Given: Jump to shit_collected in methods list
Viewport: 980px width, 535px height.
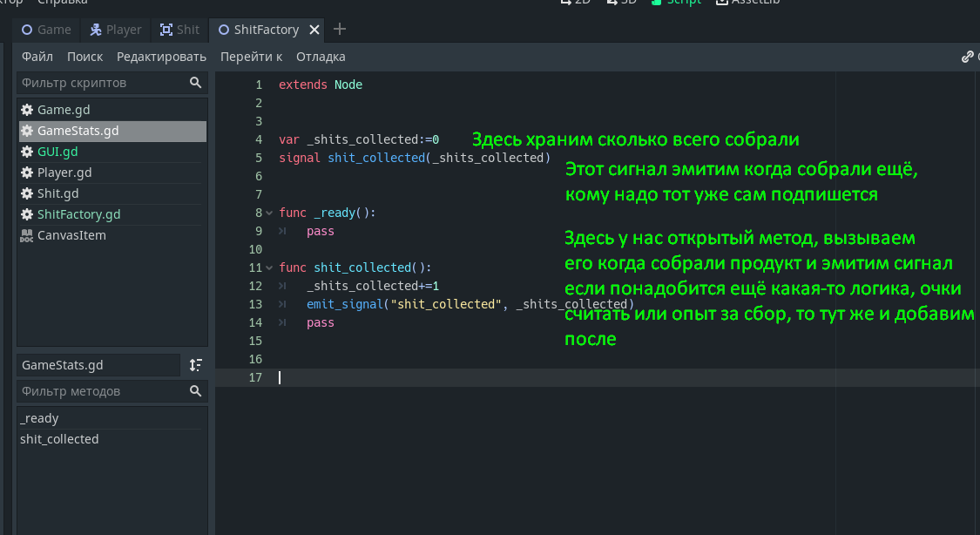Looking at the screenshot, I should tap(59, 439).
